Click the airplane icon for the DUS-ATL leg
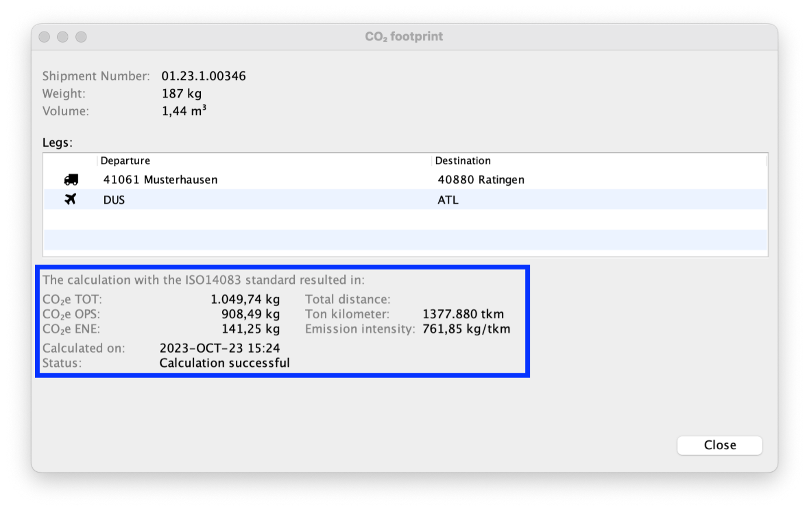Viewport: 812px width, 514px height. pos(71,199)
